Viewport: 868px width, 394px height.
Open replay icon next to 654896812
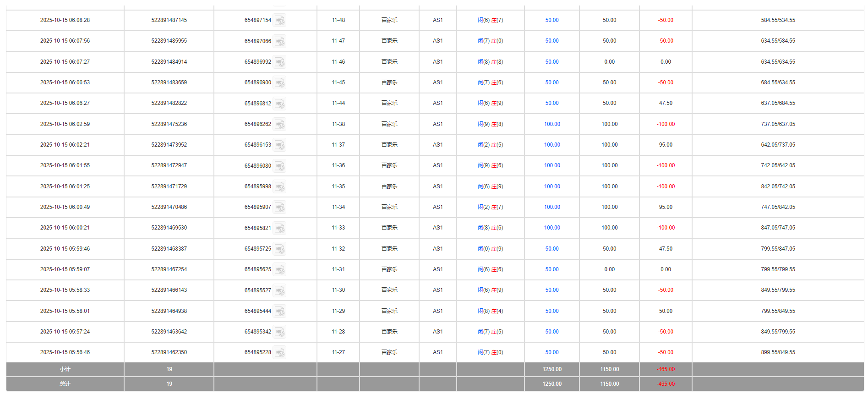(x=279, y=104)
